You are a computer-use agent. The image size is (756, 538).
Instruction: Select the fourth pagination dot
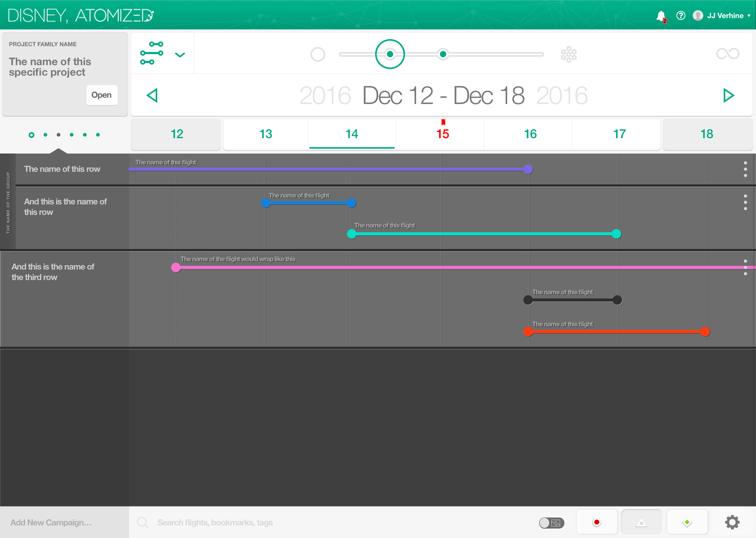(71, 134)
